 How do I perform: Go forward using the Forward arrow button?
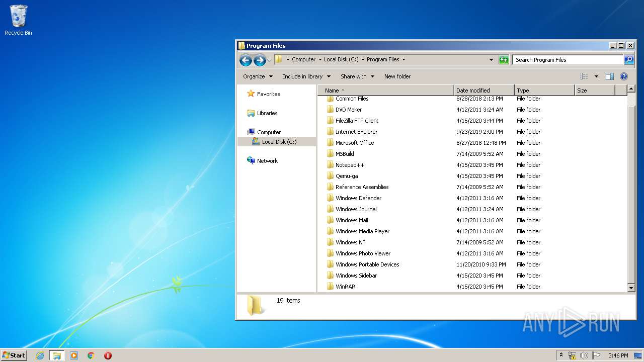[260, 60]
